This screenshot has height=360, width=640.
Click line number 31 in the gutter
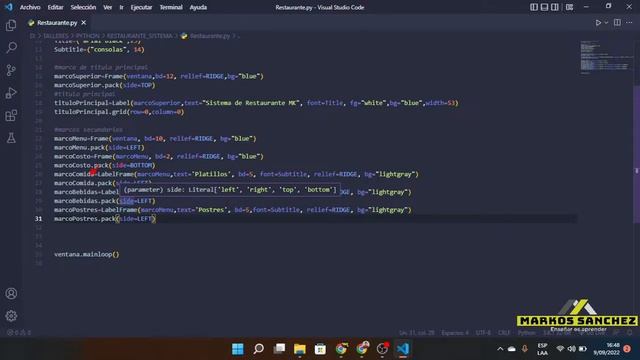pyautogui.click(x=38, y=219)
